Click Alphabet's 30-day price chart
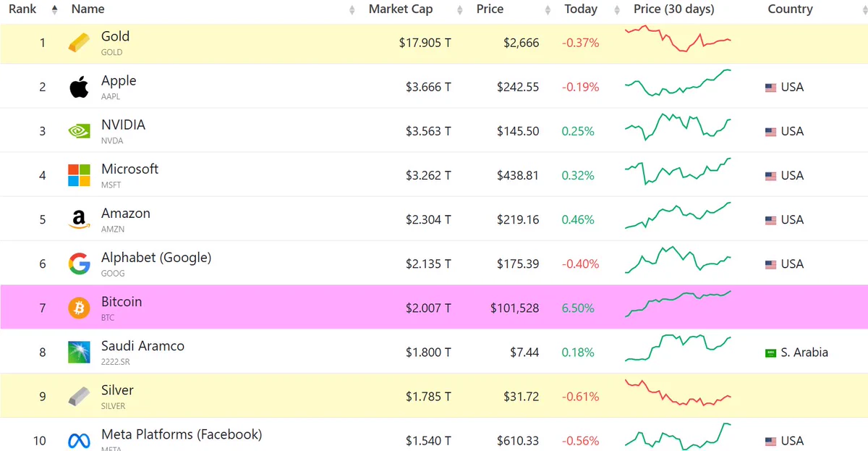Viewport: 868px width, 451px height. tap(678, 260)
